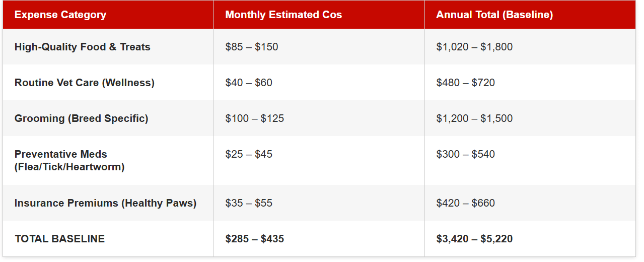Click the $285 – $435 monthly total

(x=255, y=239)
